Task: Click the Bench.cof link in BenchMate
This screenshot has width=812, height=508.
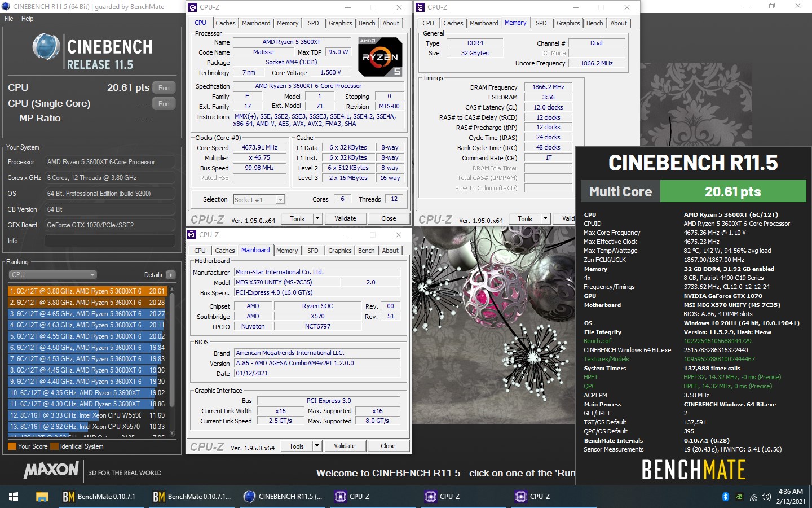Action: point(597,341)
